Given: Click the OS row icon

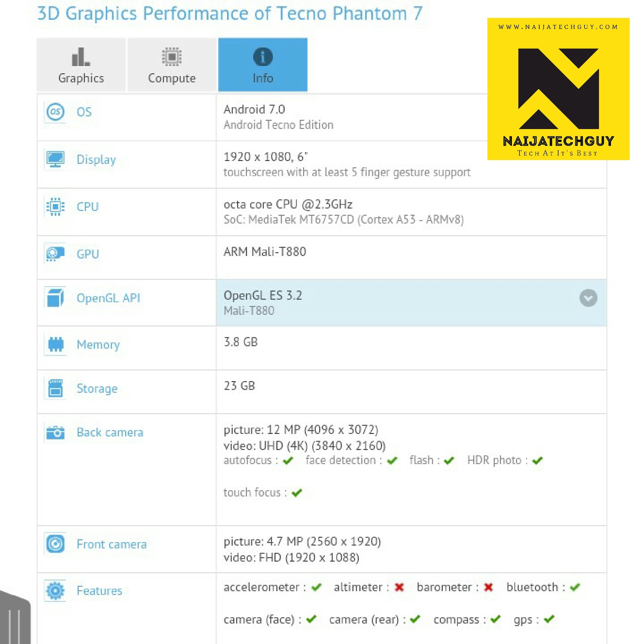Looking at the screenshot, I should [56, 111].
